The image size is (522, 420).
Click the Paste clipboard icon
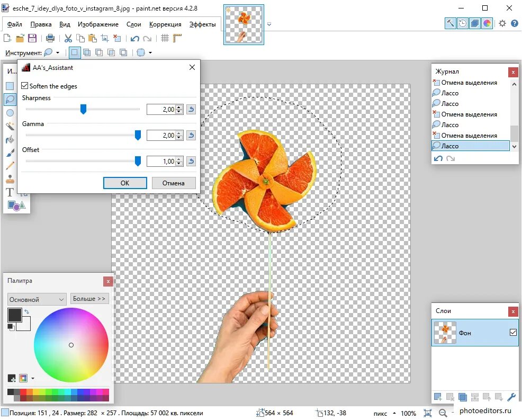(93, 38)
